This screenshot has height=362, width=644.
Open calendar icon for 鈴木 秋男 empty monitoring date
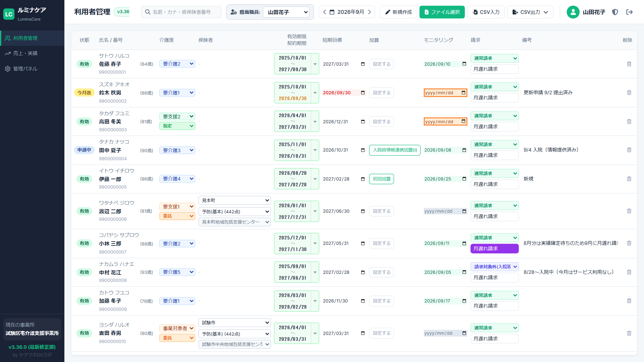464,93
